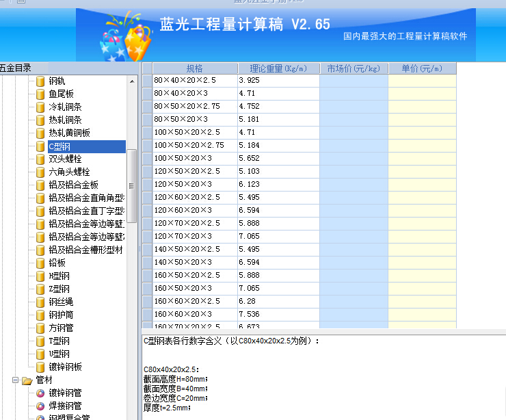The height and width of the screenshot is (420, 506).
Task: Click the C型钢 cylinder icon
Action: point(40,146)
